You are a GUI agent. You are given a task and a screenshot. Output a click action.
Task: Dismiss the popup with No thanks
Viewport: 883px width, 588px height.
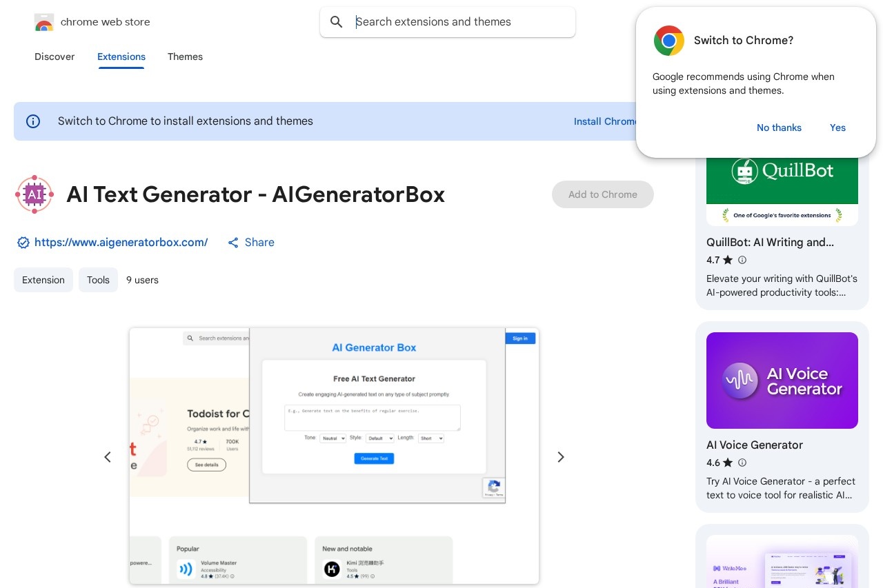coord(779,128)
